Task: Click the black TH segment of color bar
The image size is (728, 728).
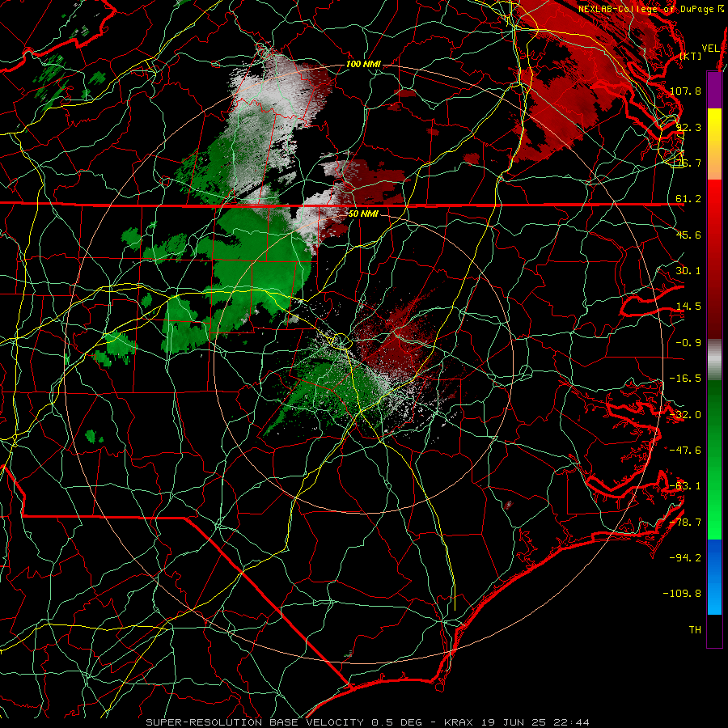Action: 714,631
